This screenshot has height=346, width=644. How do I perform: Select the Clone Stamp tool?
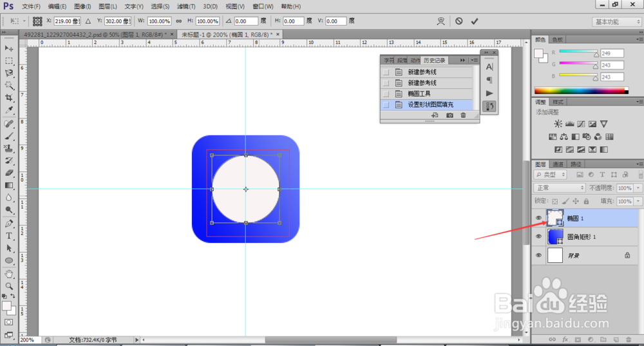[x=8, y=148]
